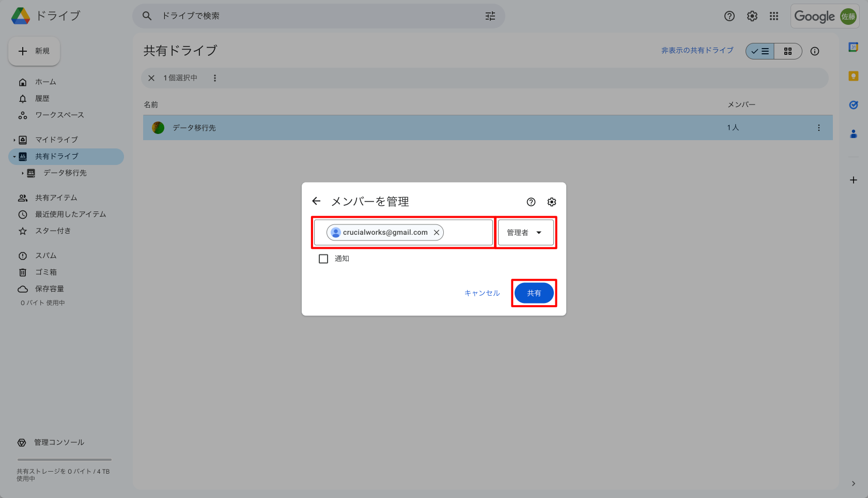Click the member email input field
The width and height of the screenshot is (868, 498).
pyautogui.click(x=404, y=233)
